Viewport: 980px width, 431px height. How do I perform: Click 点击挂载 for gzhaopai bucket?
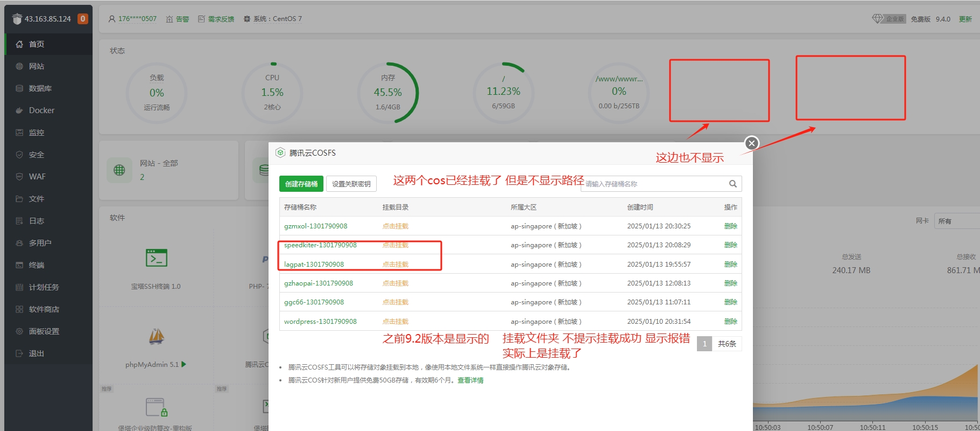click(x=396, y=283)
